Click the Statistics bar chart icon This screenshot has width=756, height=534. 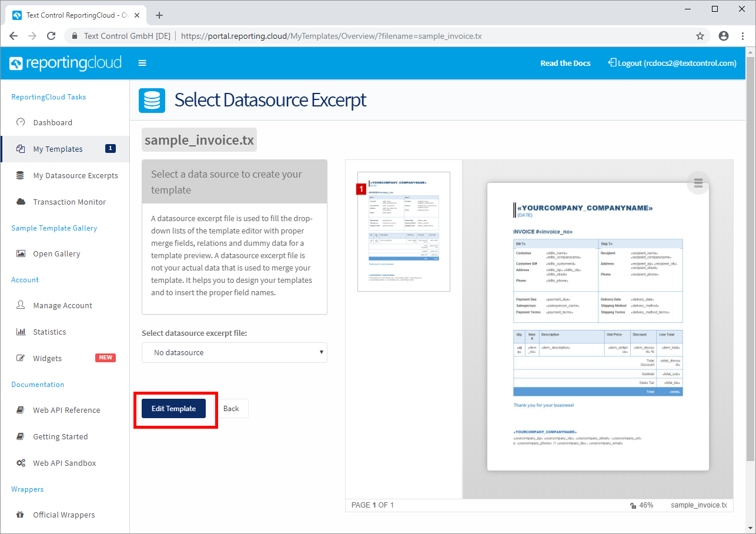(21, 332)
